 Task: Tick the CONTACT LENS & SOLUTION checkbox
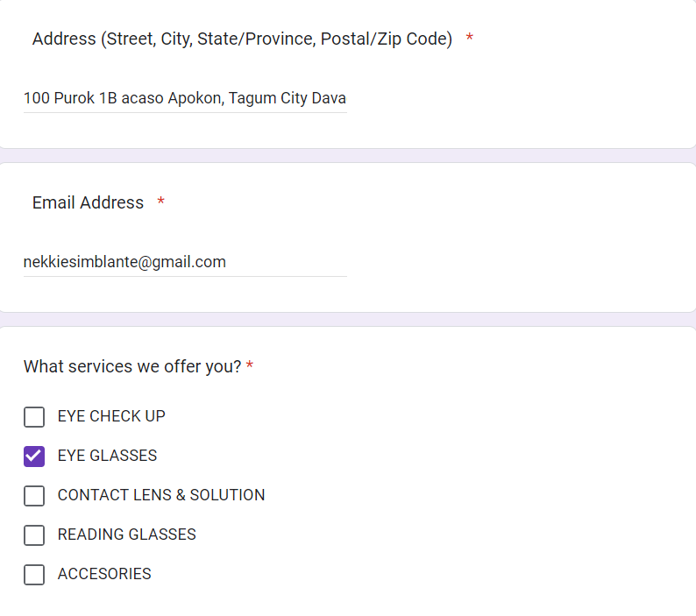(34, 496)
